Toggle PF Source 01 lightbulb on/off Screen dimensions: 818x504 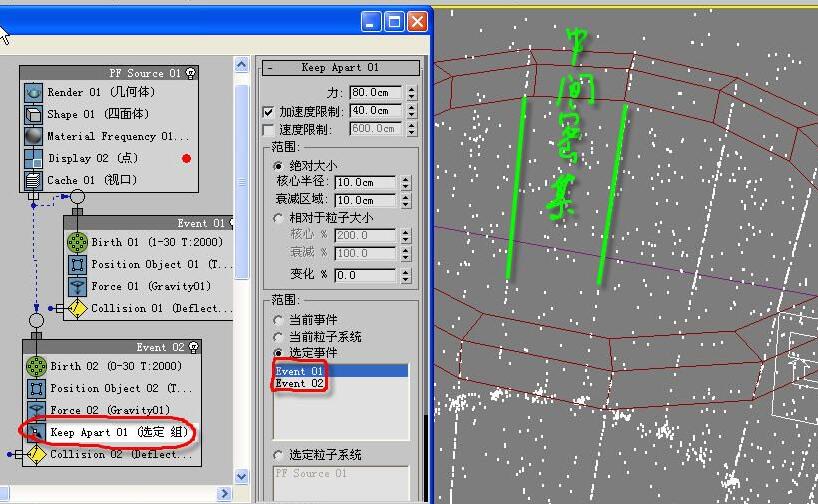pyautogui.click(x=190, y=73)
